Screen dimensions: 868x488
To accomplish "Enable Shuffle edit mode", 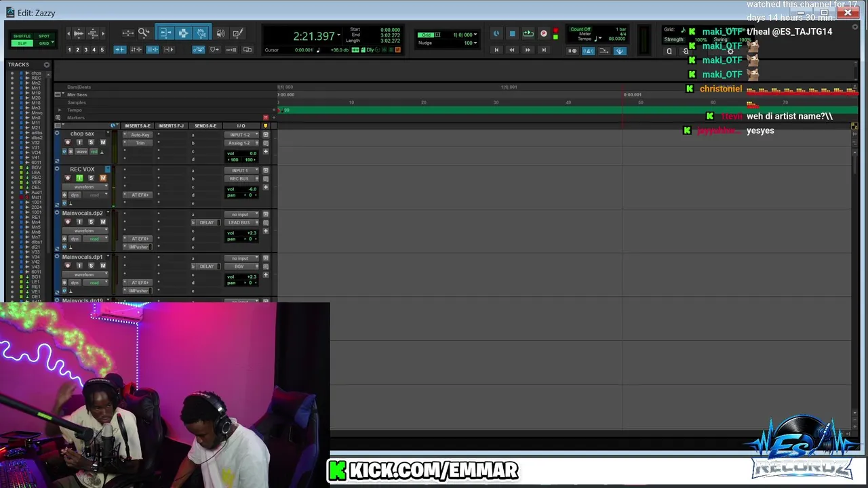I will point(22,36).
